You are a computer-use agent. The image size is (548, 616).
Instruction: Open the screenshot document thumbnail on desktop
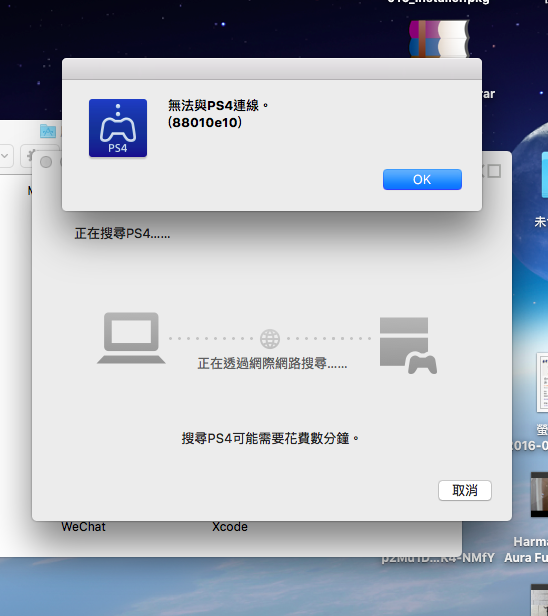pos(543,382)
